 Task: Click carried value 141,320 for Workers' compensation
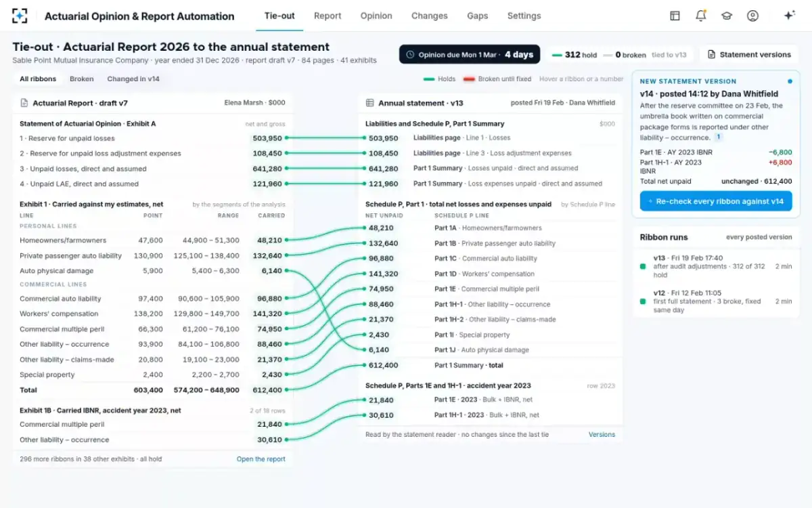(267, 314)
